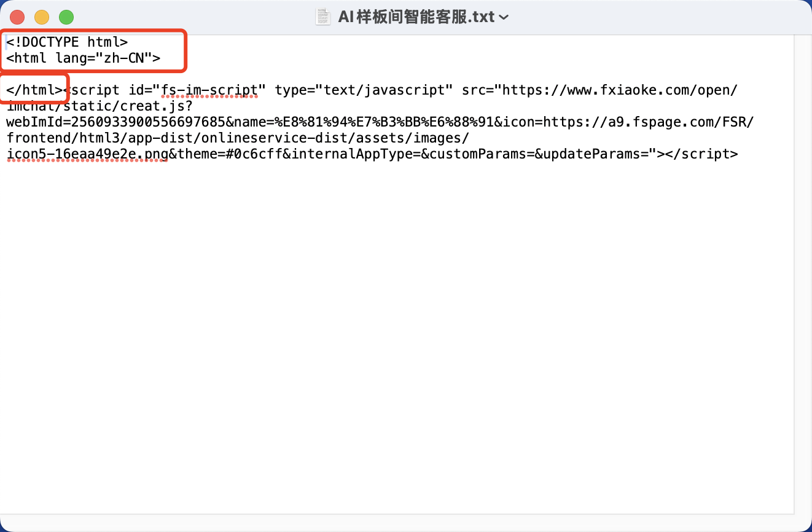Click the document proxy icon in title bar
This screenshot has width=812, height=532.
click(323, 17)
